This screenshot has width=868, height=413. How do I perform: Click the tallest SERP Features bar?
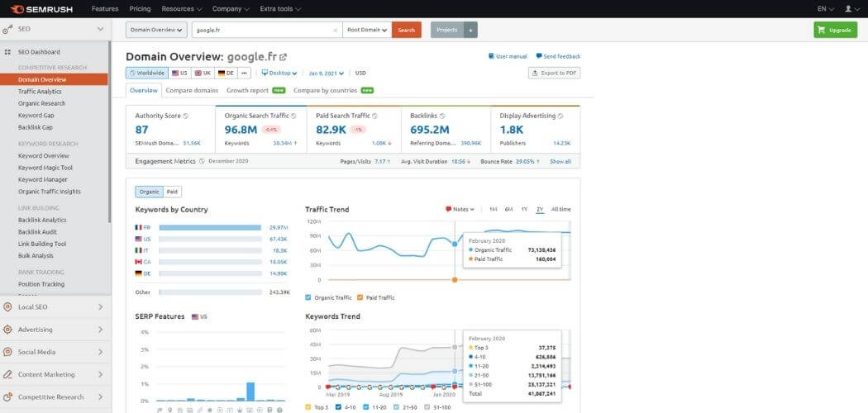click(250, 392)
